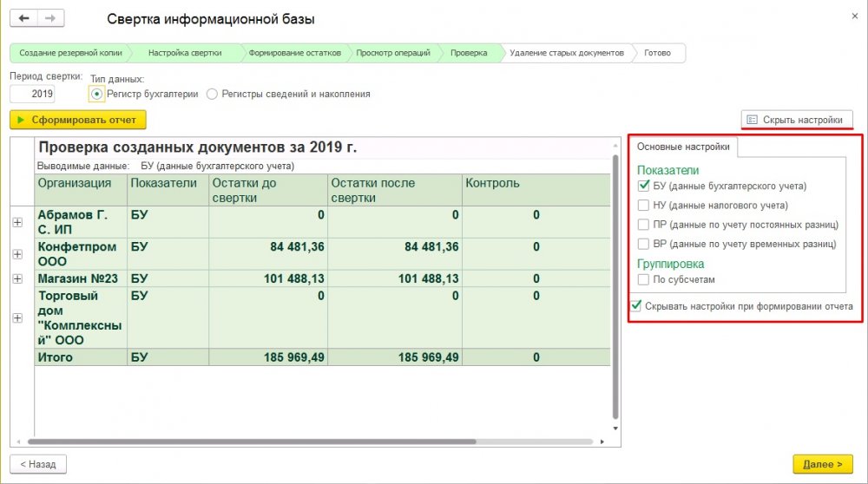Expand the Торговый дом Комплексный ООО row
The image size is (868, 484).
[x=17, y=318]
